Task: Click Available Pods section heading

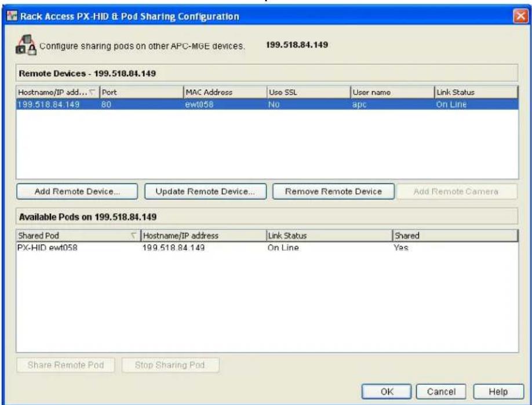Action: coord(88,217)
